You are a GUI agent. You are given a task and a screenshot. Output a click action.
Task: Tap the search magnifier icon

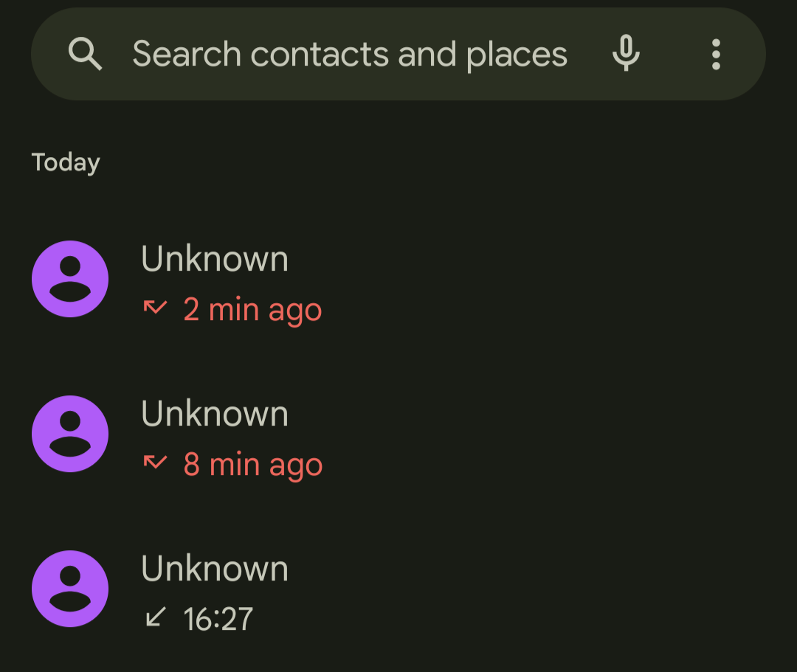85,54
